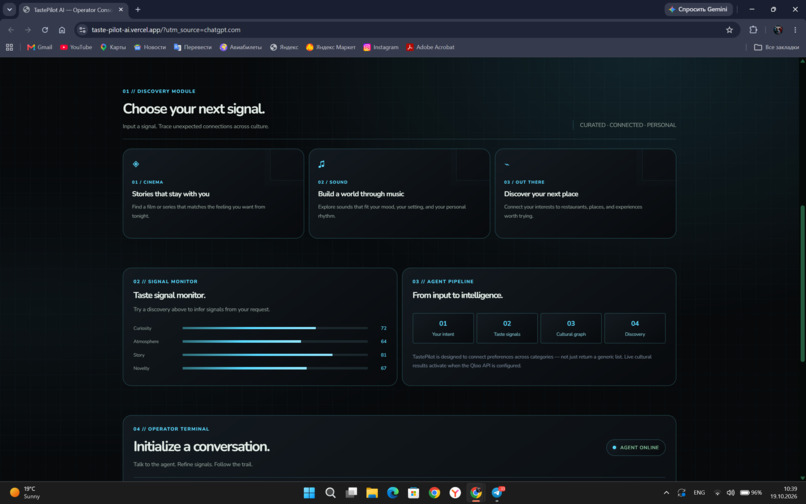Click the 'Initialize a conversation.' heading
The width and height of the screenshot is (806, 504).
click(x=201, y=446)
